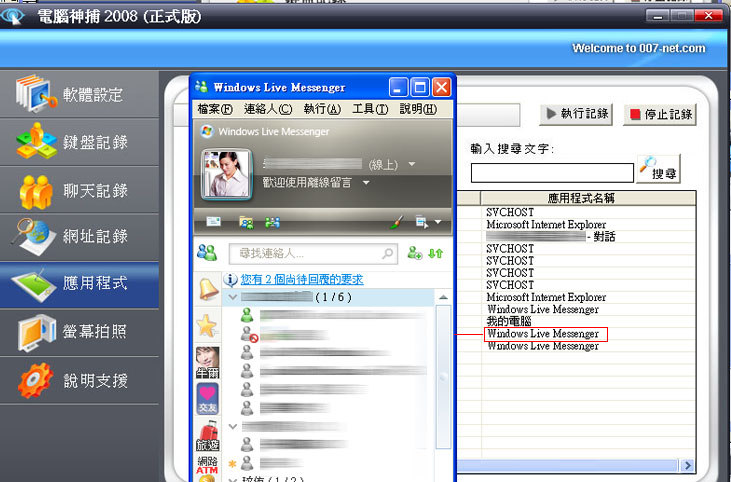731x482 pixels.
Task: Open 網址記錄 section
Action: (x=79, y=237)
